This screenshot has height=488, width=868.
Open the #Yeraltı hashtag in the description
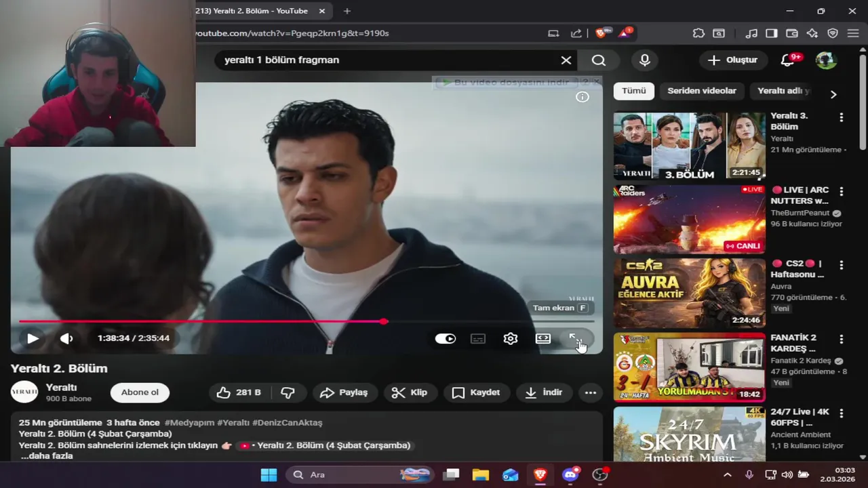pos(233,422)
